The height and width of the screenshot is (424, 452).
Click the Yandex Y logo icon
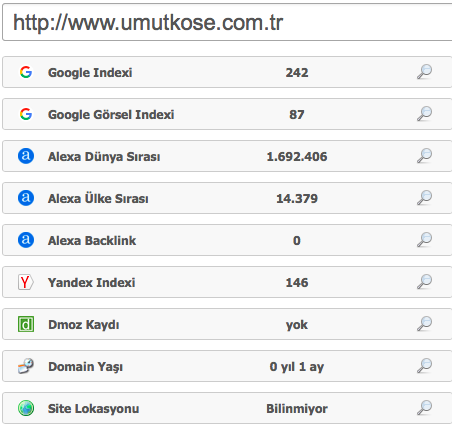coord(25,282)
